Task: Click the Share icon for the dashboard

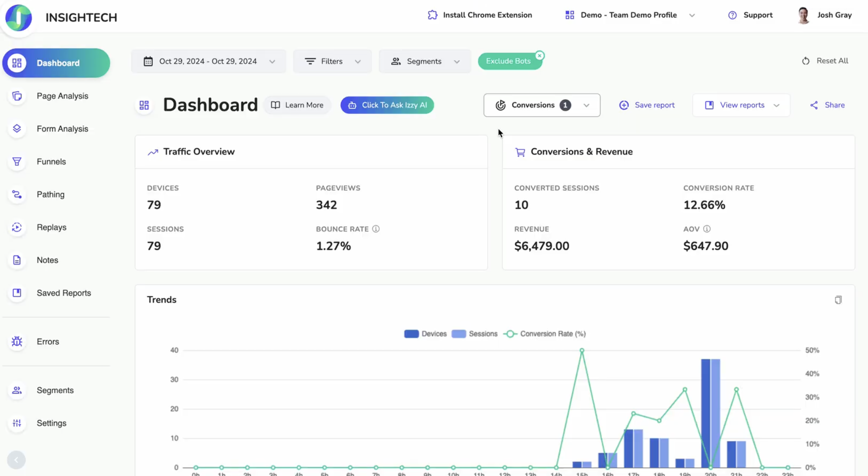Action: coord(828,105)
